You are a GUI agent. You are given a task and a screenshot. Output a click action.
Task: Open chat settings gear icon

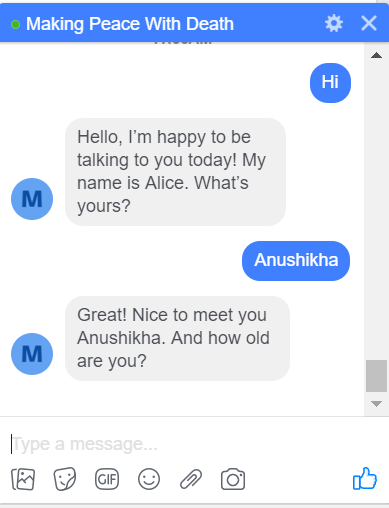coord(334,24)
